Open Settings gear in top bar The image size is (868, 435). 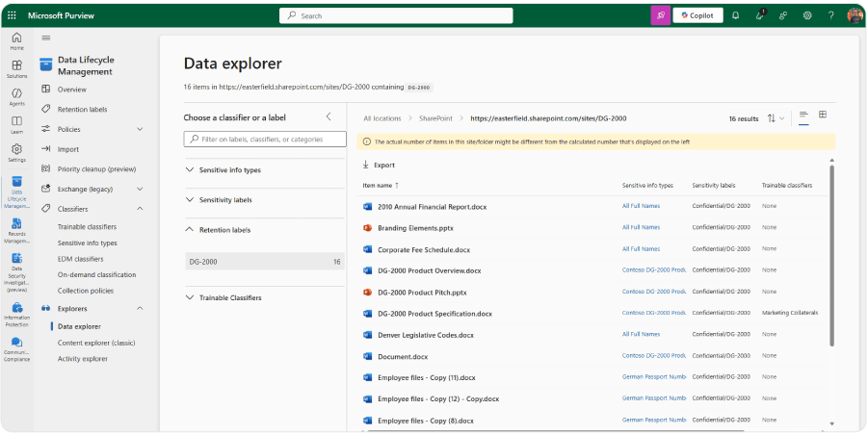point(807,15)
